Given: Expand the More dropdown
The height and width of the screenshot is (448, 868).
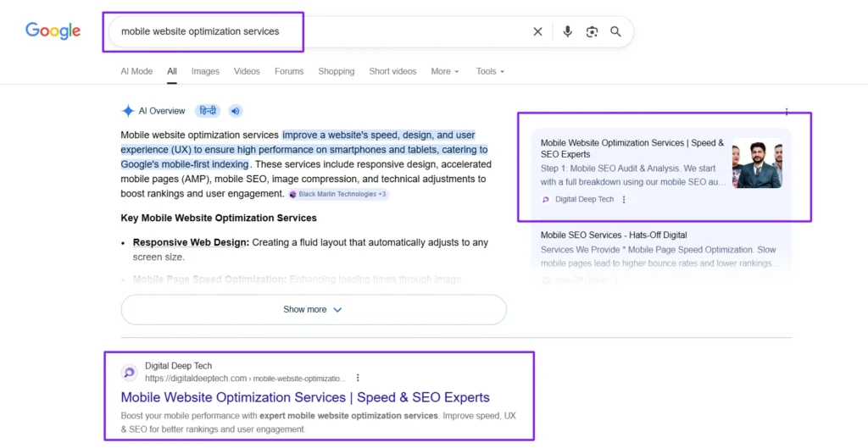Looking at the screenshot, I should (445, 71).
